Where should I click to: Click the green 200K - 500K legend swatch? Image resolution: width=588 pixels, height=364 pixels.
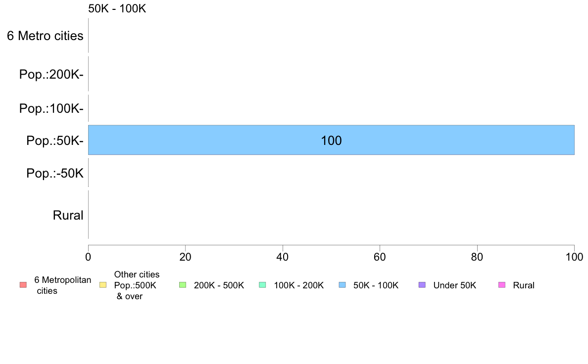[x=183, y=285]
